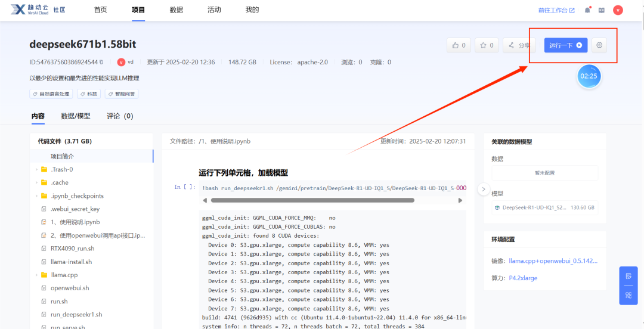Screen dimensions: 644x329
Task: Click the 自然语言处理 tag
Action: pyautogui.click(x=51, y=94)
